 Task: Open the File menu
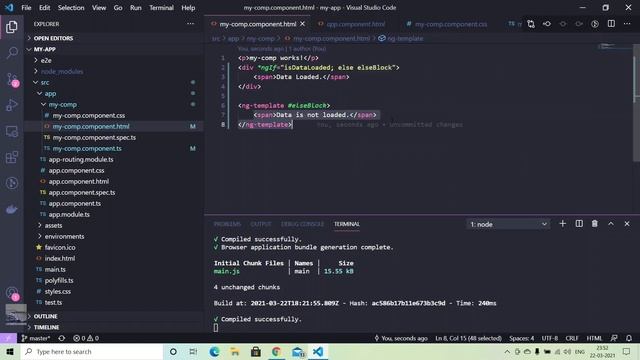[26, 7]
